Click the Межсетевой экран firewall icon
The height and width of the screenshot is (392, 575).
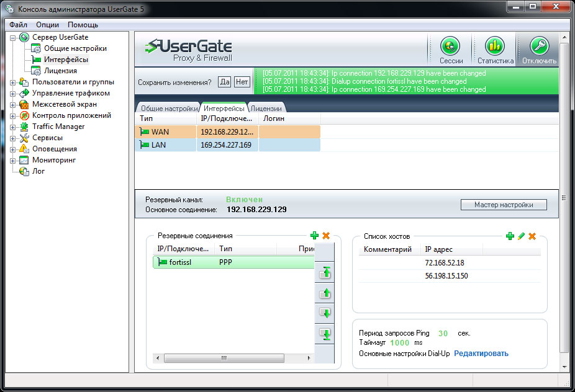point(24,104)
